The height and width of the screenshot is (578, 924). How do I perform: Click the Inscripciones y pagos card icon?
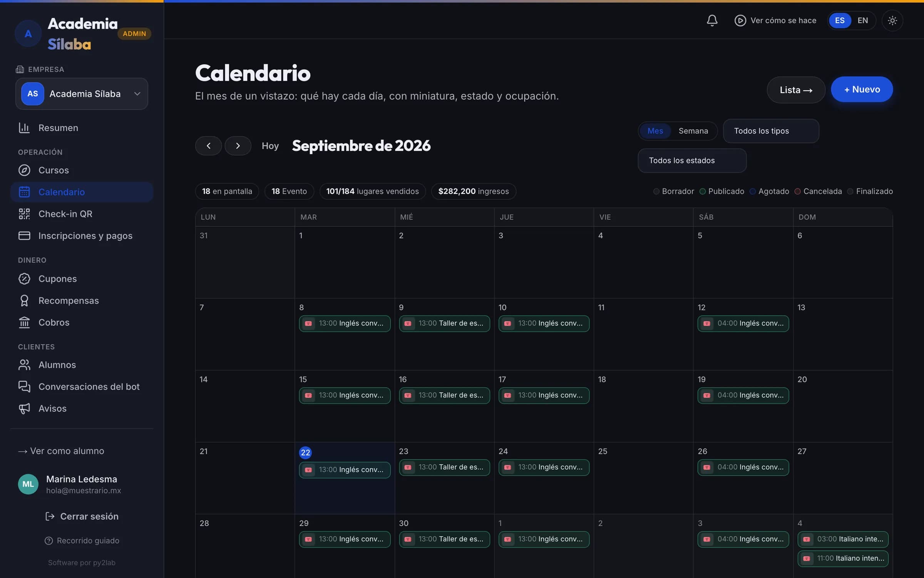click(24, 235)
